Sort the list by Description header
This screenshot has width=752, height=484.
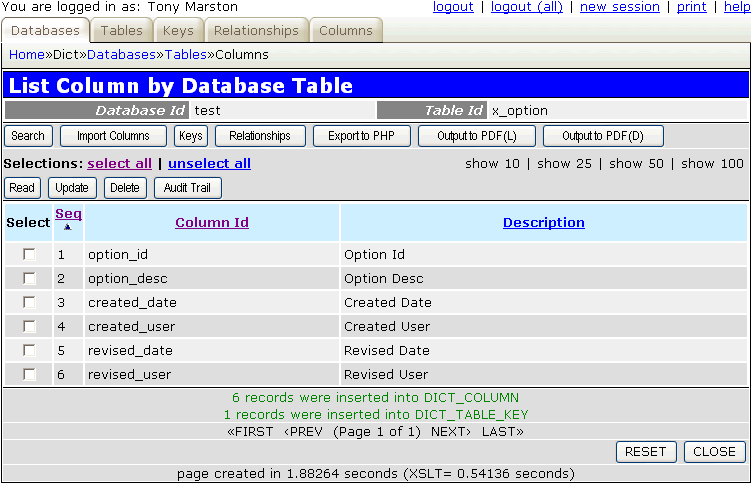coord(543,223)
